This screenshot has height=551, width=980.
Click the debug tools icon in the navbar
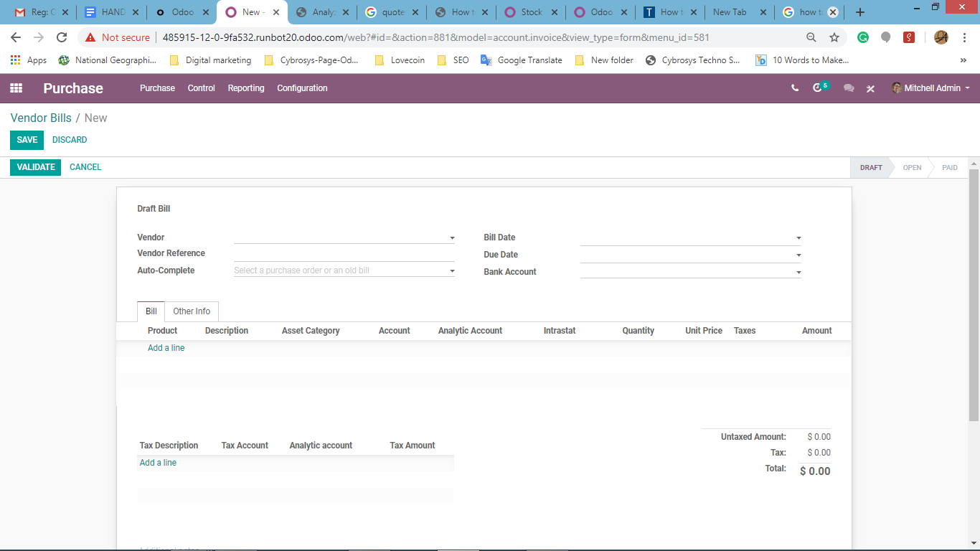(870, 88)
